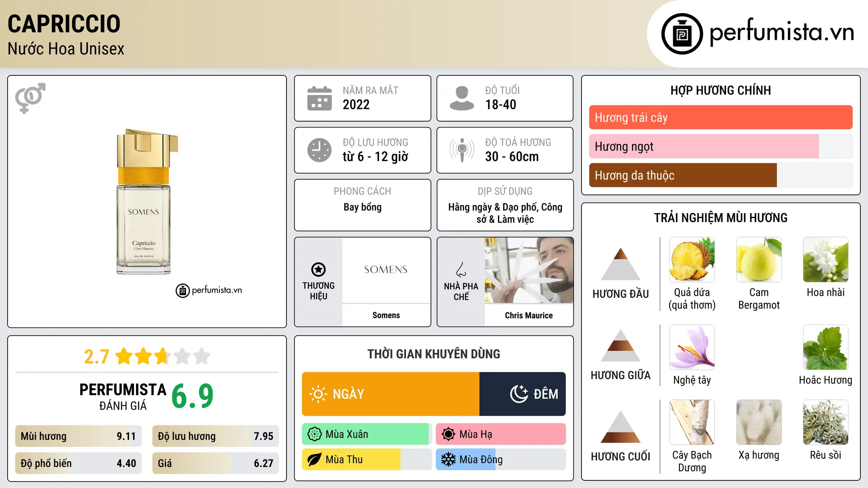Open the Hoắc Hương patchouli note image
The height and width of the screenshot is (488, 868).
pos(826,347)
